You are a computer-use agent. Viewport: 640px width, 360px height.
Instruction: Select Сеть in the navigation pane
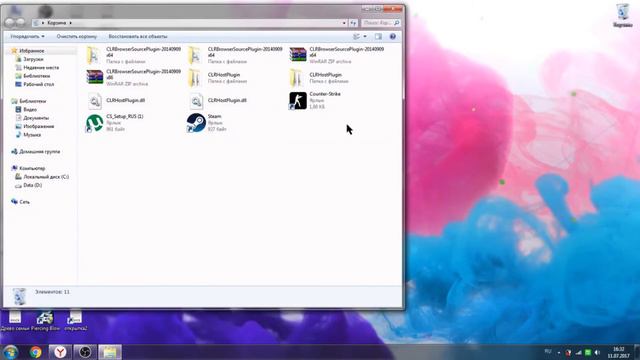click(x=24, y=202)
